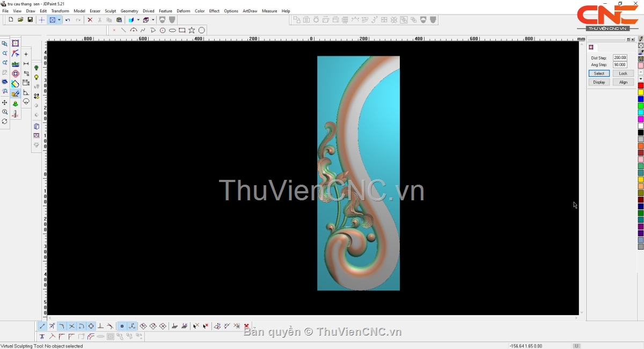This screenshot has height=349, width=644.
Task: Toggle the boxed X view mode button
Action: (53, 20)
